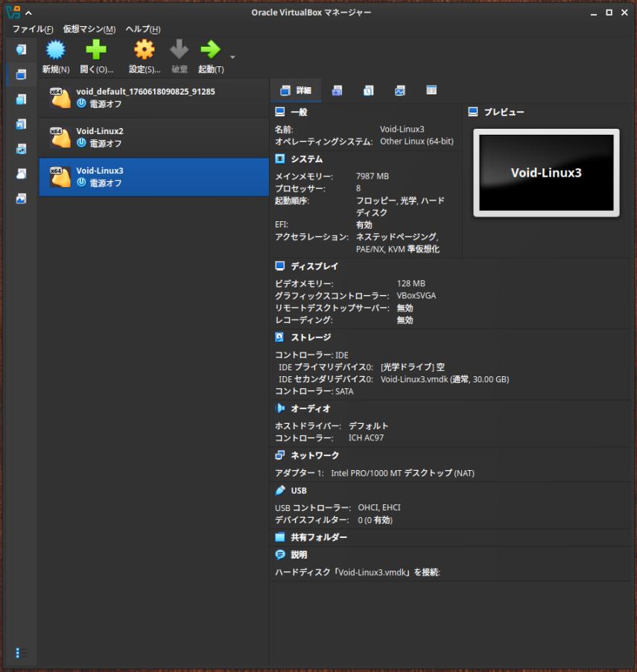Open the ヘルプ(H) menu
The width and height of the screenshot is (637, 672).
143,29
